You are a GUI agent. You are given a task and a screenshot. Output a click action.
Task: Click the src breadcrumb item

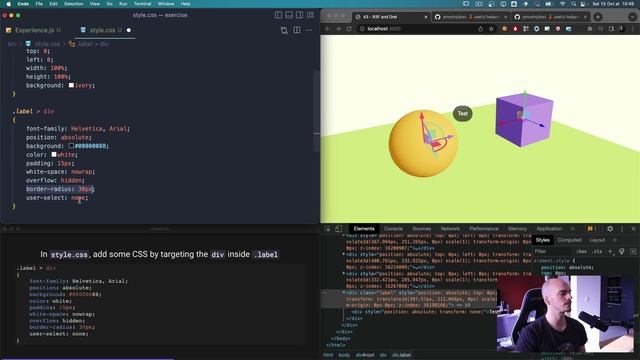[x=12, y=44]
